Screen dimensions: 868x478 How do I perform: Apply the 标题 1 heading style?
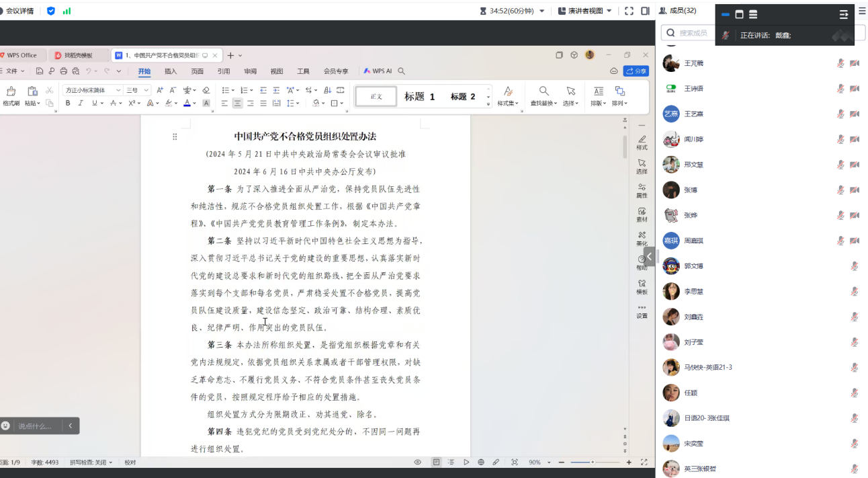click(x=419, y=97)
